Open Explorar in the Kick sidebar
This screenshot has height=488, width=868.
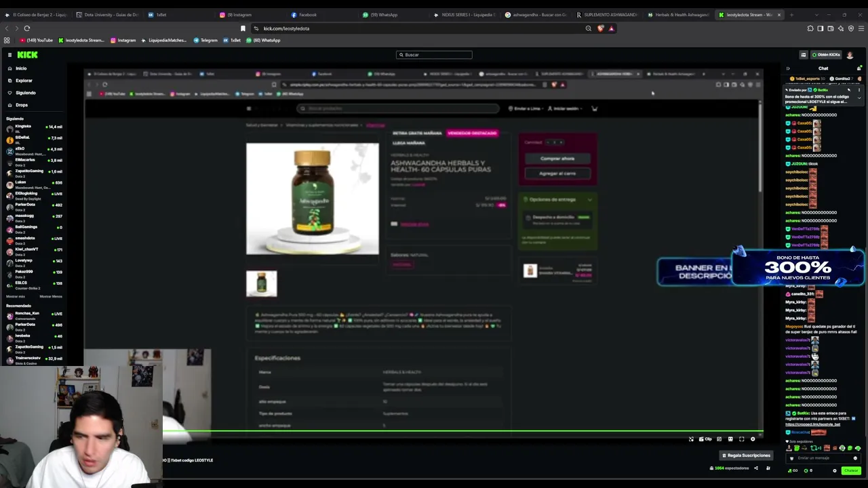coord(24,81)
